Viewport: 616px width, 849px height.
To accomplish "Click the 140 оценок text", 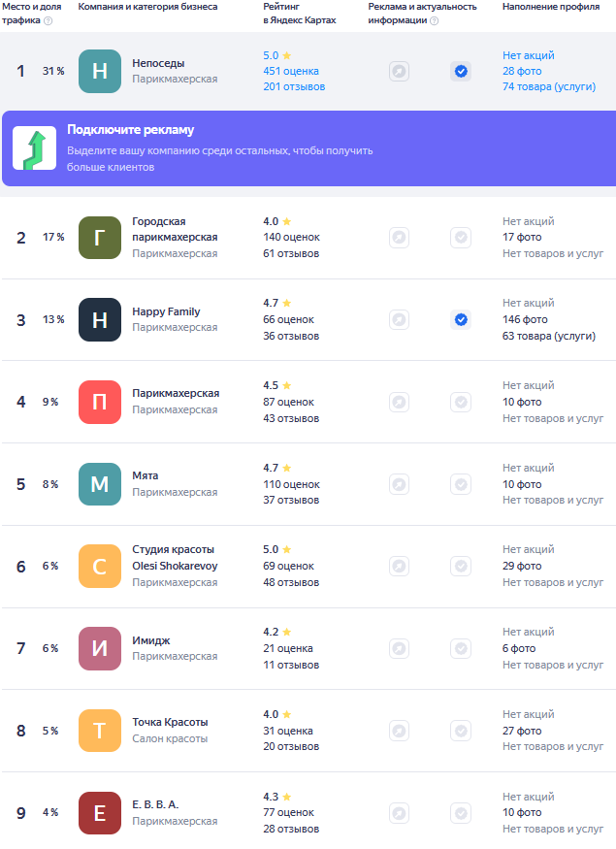I will pos(291,237).
